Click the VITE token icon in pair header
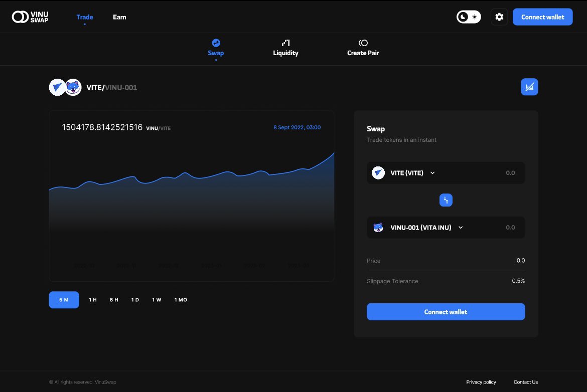This screenshot has height=392, width=587. pyautogui.click(x=57, y=86)
